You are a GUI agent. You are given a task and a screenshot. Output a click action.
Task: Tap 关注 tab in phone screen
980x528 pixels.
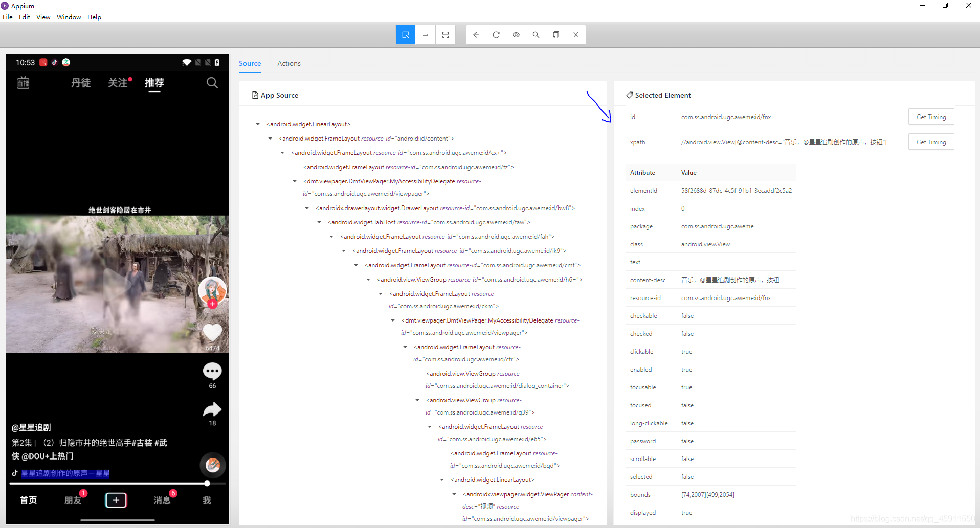pos(118,83)
